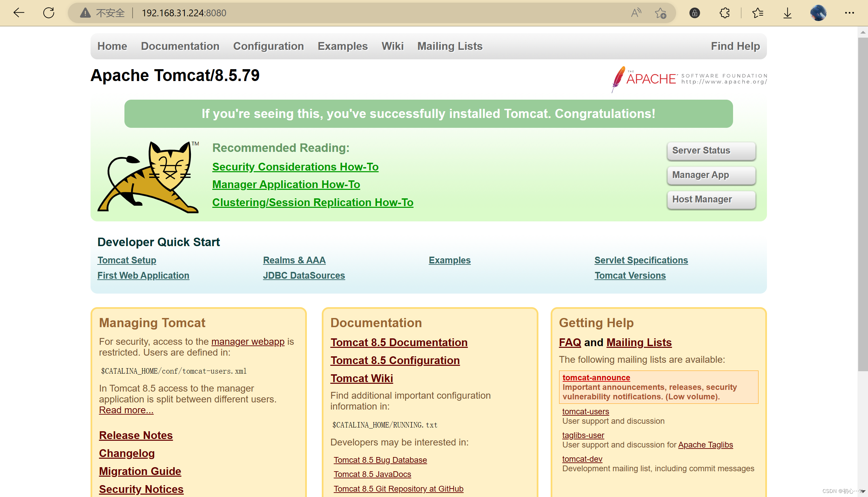
Task: Open the downloads arrow icon
Action: (x=787, y=13)
